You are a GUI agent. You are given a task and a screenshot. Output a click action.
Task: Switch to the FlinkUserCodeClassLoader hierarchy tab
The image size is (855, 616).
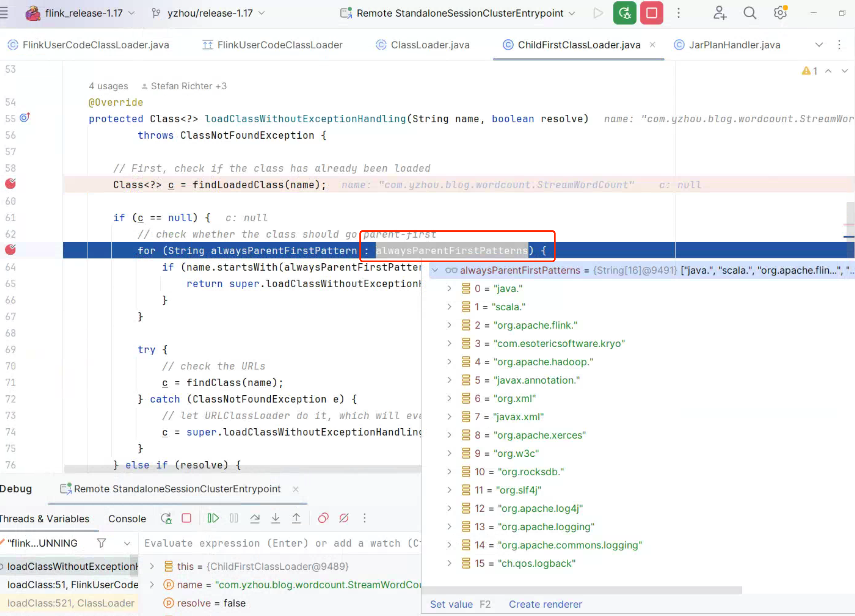[272, 45]
